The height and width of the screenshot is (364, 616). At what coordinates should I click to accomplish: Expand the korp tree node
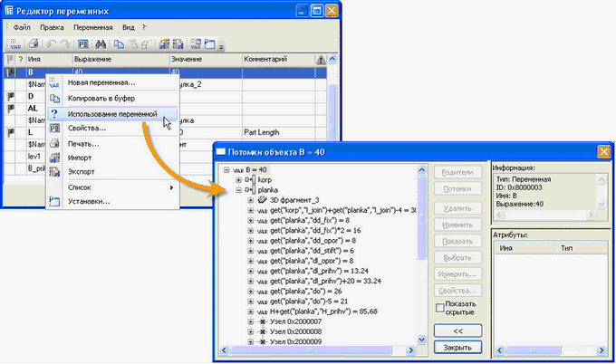(x=238, y=179)
